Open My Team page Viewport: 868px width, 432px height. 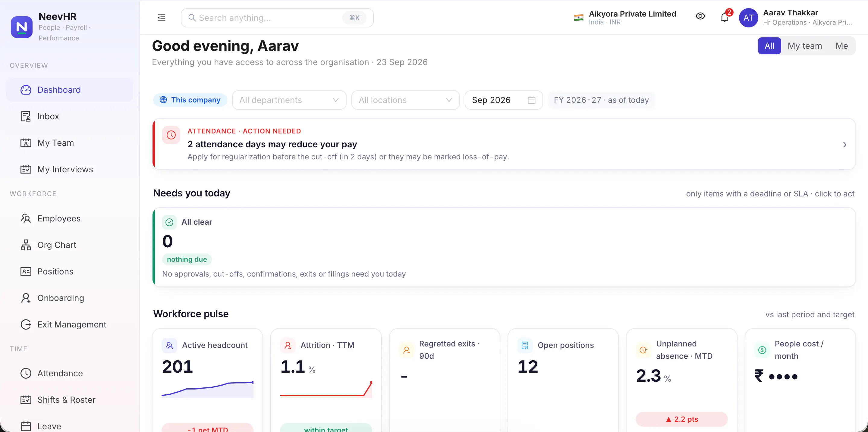(x=69, y=143)
